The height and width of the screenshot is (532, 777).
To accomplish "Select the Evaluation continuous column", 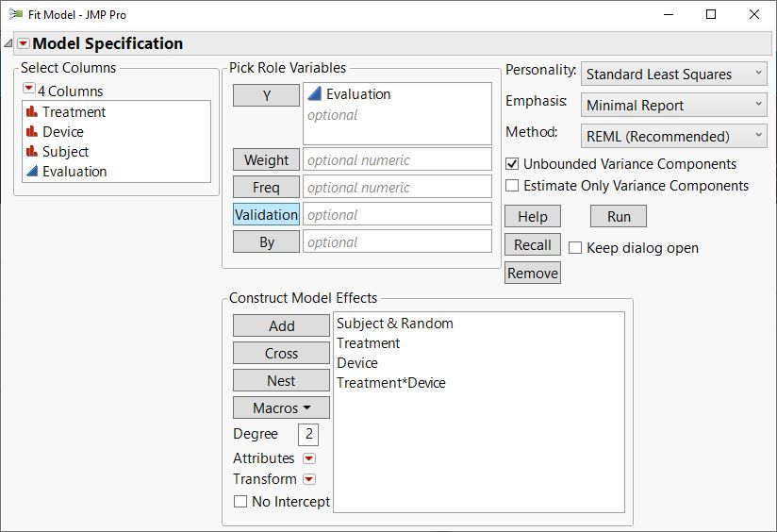I will pos(74,172).
